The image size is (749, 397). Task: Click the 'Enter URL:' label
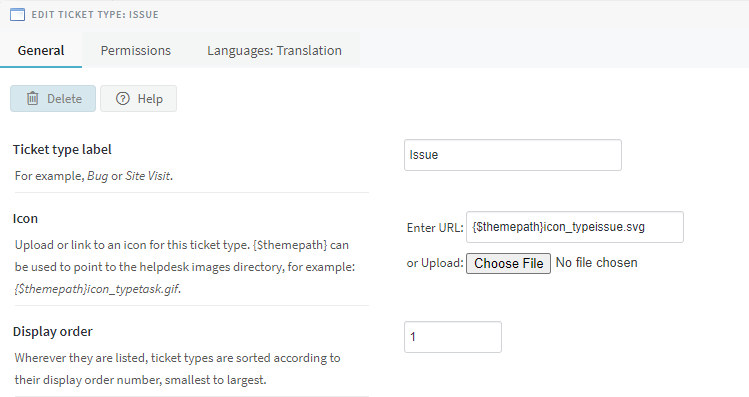point(435,228)
